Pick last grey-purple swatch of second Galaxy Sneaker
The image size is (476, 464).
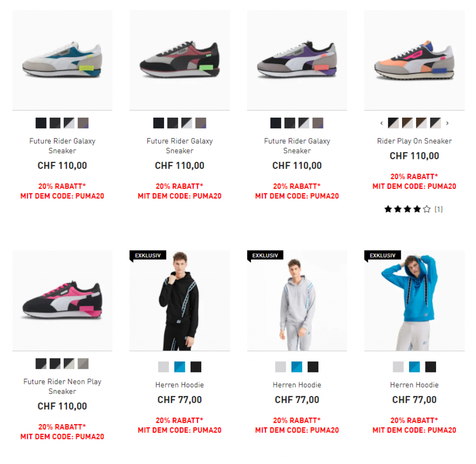201,123
